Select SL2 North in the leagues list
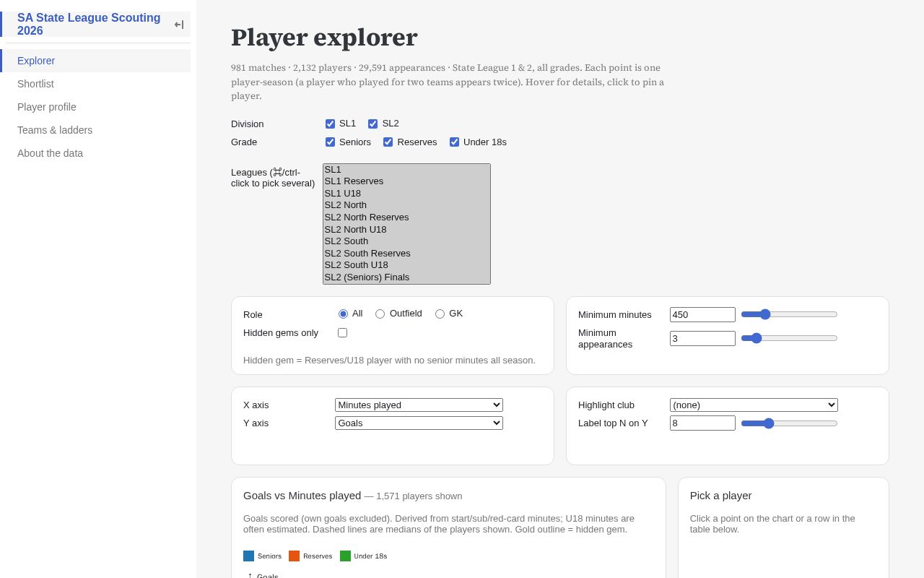Viewport: 924px width, 578px height. click(406, 205)
